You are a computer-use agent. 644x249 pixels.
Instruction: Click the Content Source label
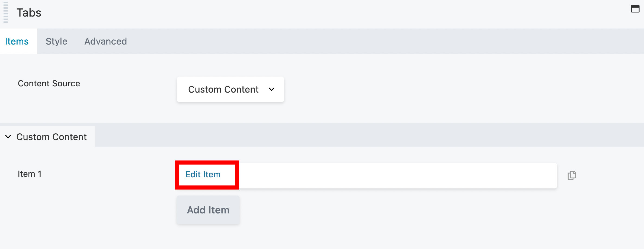pos(49,83)
